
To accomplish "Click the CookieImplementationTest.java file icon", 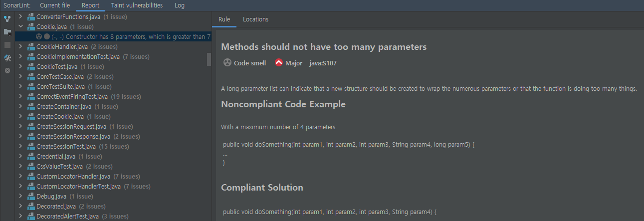I will tap(31, 56).
